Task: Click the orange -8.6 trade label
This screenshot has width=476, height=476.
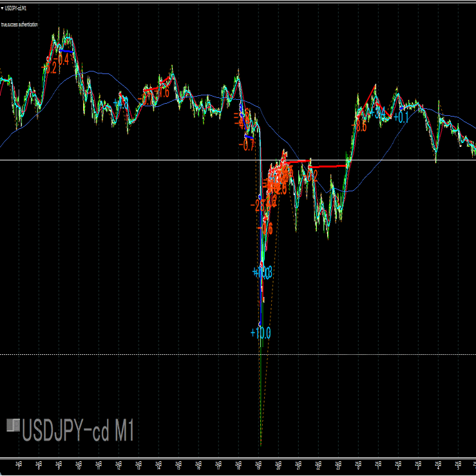Action: click(359, 126)
